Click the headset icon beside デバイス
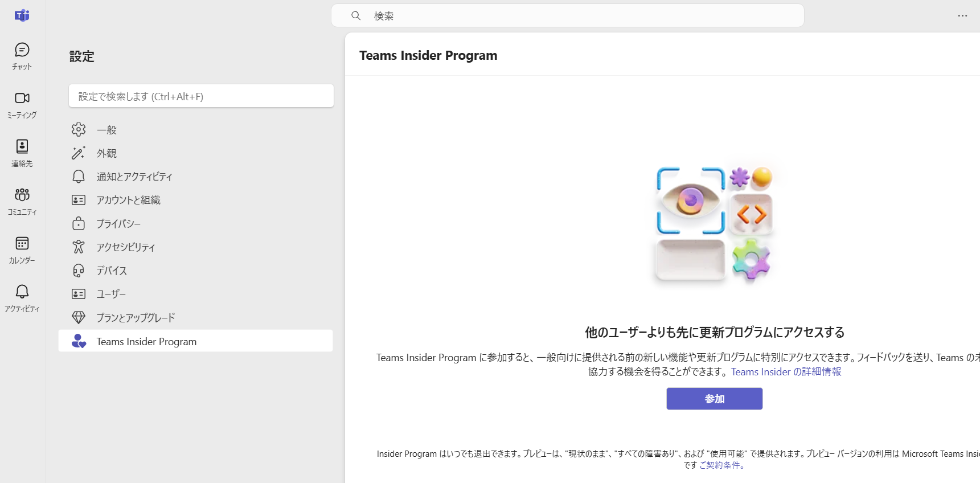Screen dimensions: 980x483 point(79,270)
